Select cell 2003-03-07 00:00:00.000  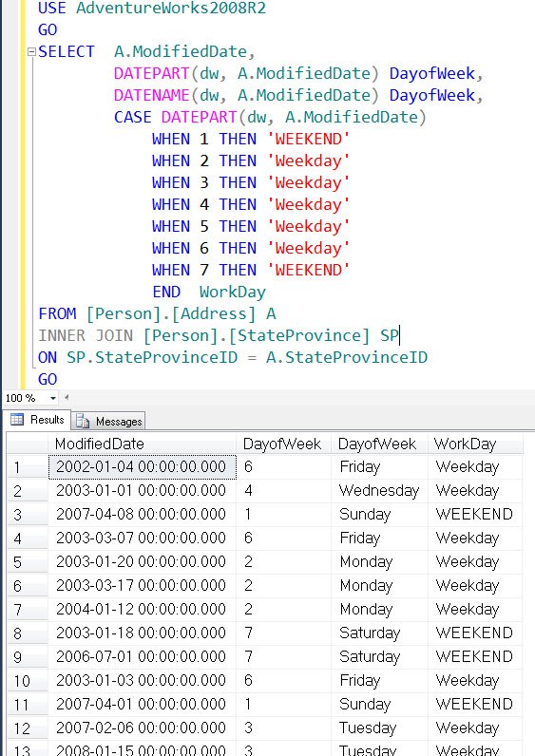coord(142,539)
